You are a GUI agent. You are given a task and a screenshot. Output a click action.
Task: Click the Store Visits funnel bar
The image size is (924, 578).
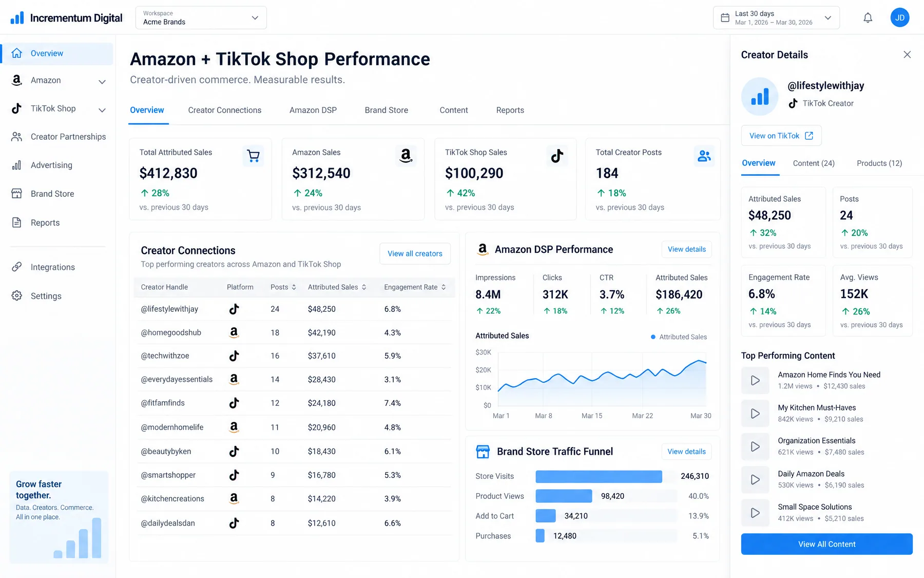(599, 476)
